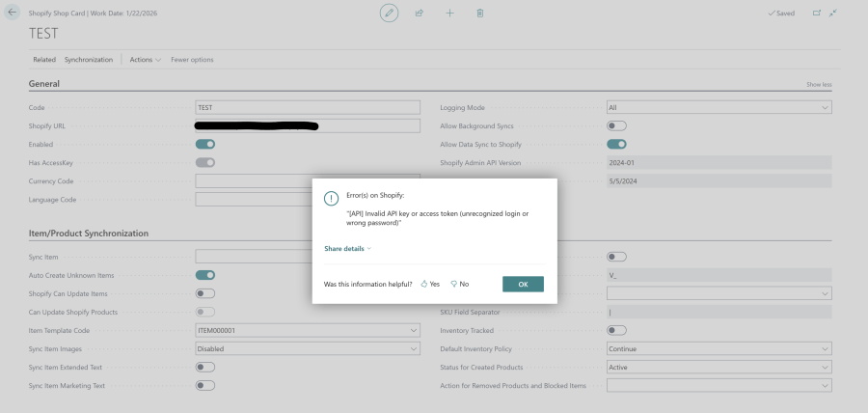868x413 pixels.
Task: Open the Actions menu
Action: 145,60
